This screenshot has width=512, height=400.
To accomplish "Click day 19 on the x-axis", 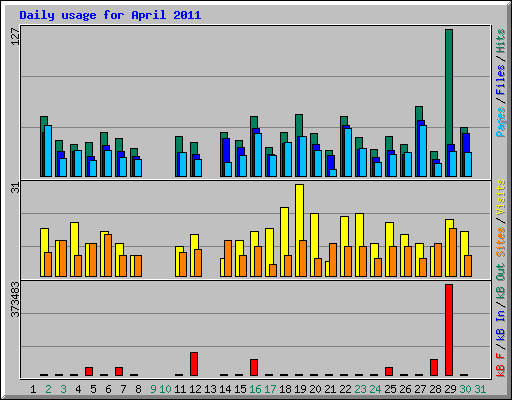I will [300, 389].
